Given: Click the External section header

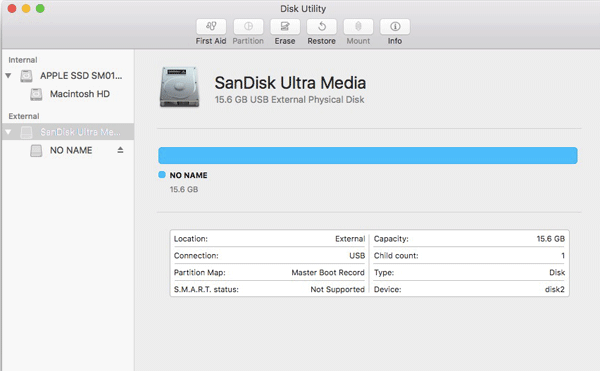Looking at the screenshot, I should tap(24, 116).
